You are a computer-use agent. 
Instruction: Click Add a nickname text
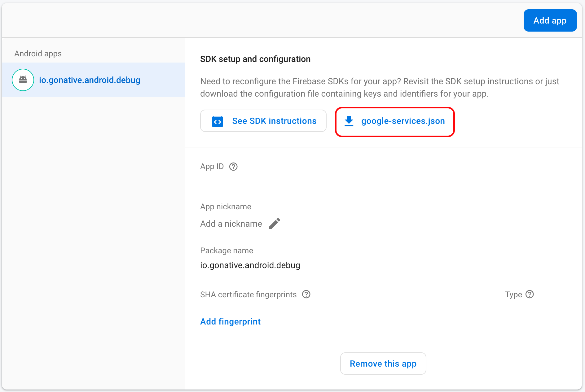click(x=231, y=224)
